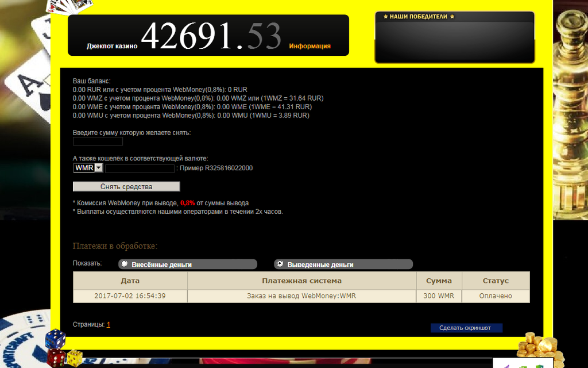Viewport: 588px width, 368px height.
Task: Click the 0.00 WMZ balance line
Action: pyautogui.click(x=198, y=98)
